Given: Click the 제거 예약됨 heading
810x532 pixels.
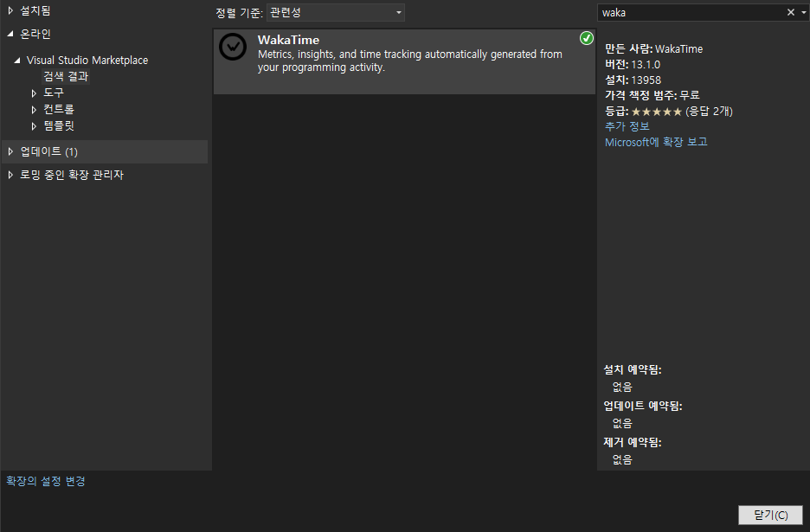Looking at the screenshot, I should pos(633,442).
